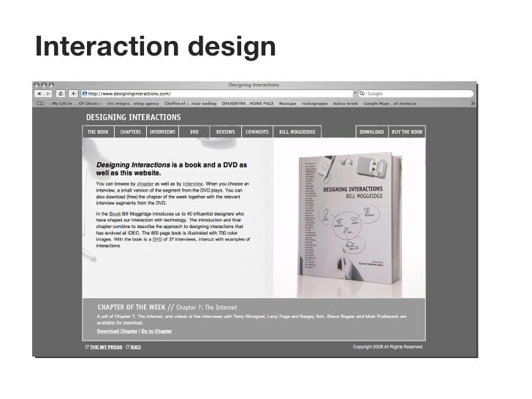Select the BILL MOGGRIDGE tab
Viewport: 532px width, 399px height.
(x=297, y=132)
